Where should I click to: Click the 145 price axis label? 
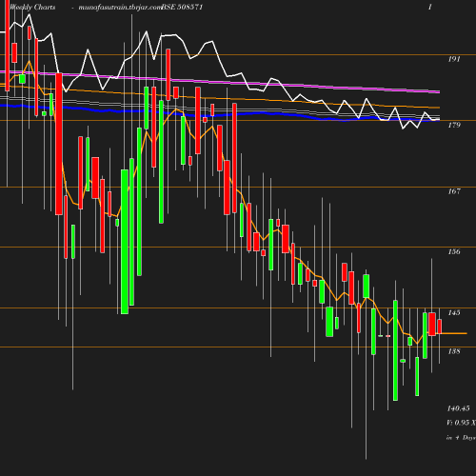(x=454, y=312)
